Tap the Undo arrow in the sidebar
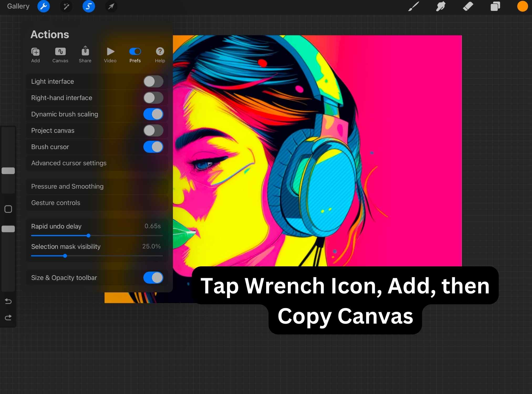Screen dimensions: 532x394 8,301
